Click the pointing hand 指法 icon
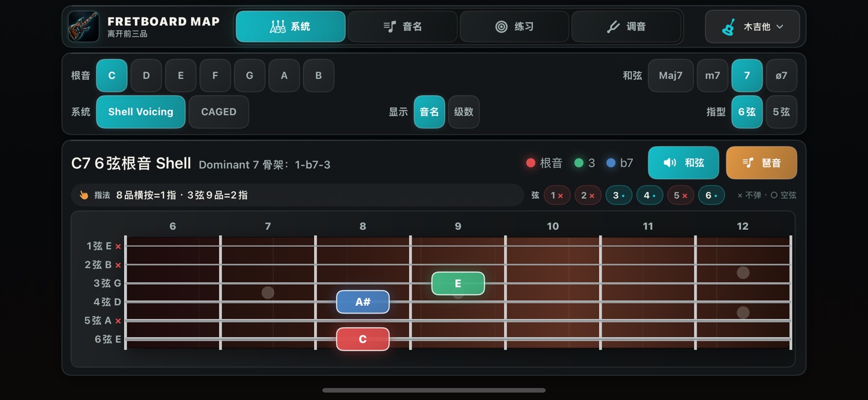 click(84, 195)
